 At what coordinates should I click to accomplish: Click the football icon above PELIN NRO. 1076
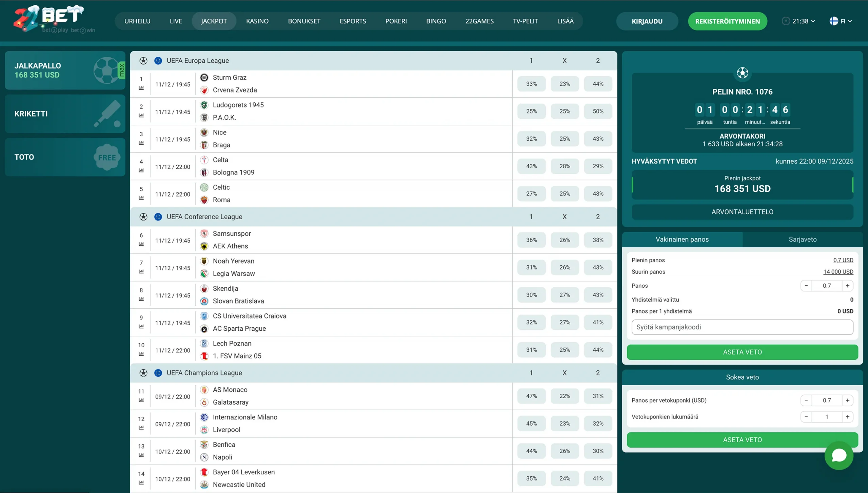coord(742,73)
